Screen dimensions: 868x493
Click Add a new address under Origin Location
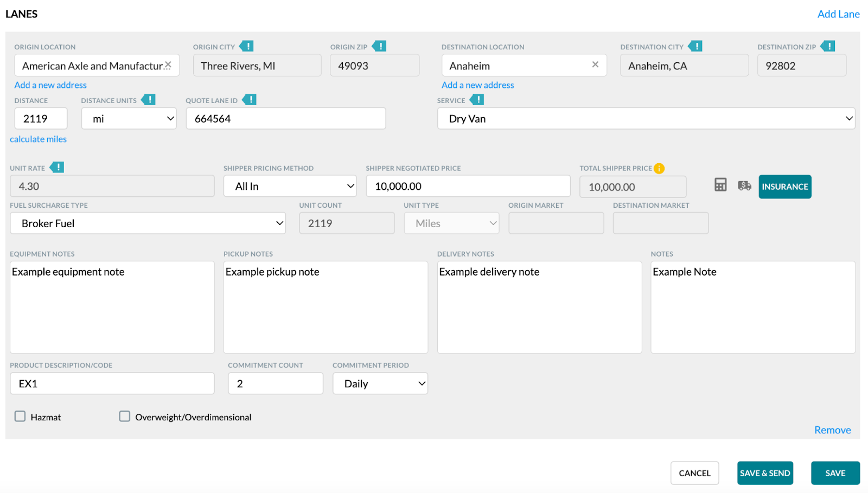[50, 85]
